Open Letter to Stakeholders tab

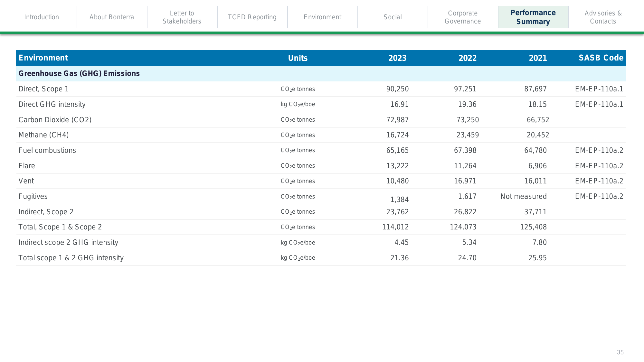coord(182,17)
